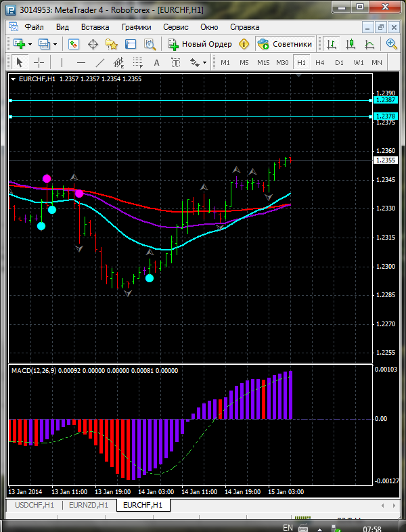The height and width of the screenshot is (532, 406).
Task: Click the keyboard icon in system tray
Action: tap(303, 528)
